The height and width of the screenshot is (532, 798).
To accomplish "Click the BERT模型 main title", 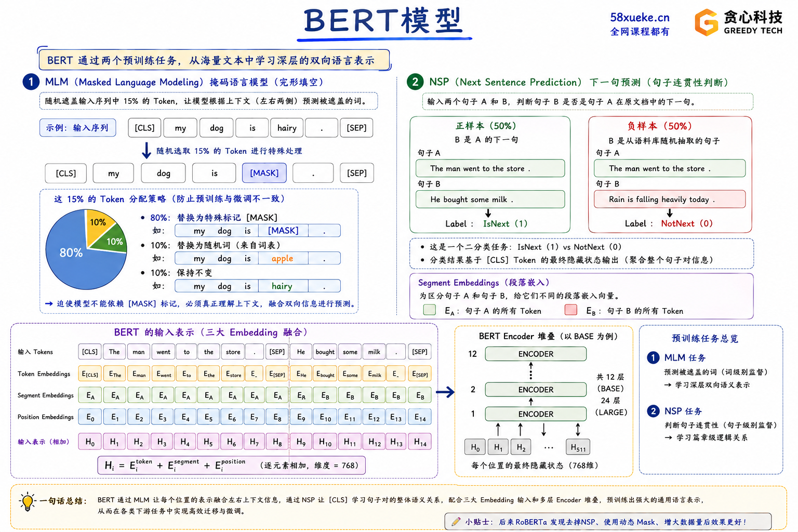I will tap(383, 21).
